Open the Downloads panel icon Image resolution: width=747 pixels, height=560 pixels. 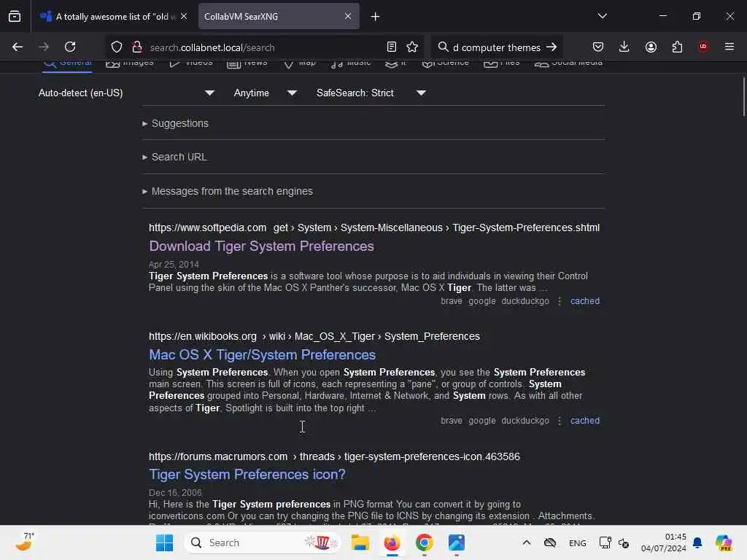tap(624, 47)
